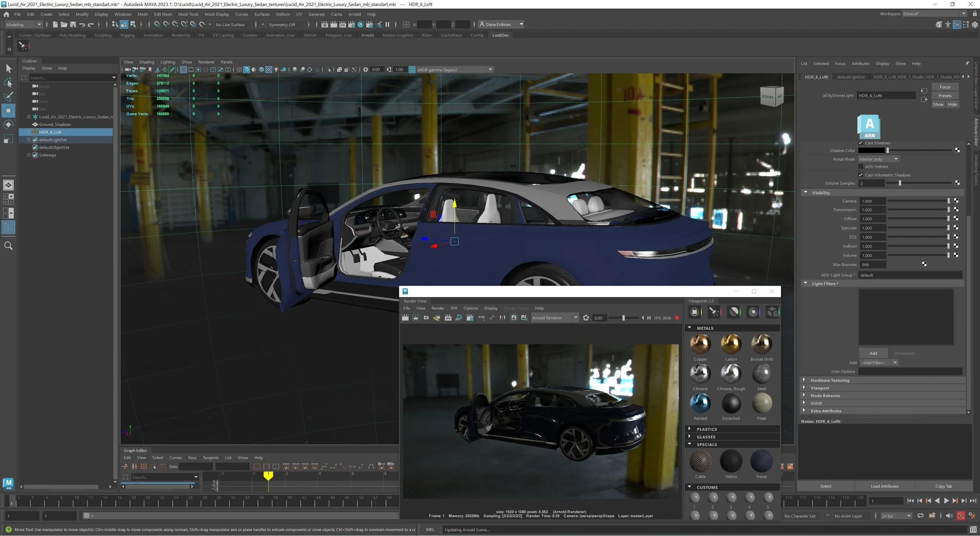
Task: Click the Shadow Color black swatch
Action: [871, 150]
